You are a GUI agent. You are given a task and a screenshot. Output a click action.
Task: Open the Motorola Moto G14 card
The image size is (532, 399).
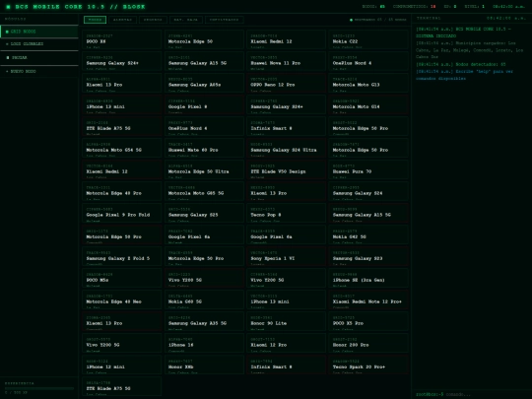(368, 104)
